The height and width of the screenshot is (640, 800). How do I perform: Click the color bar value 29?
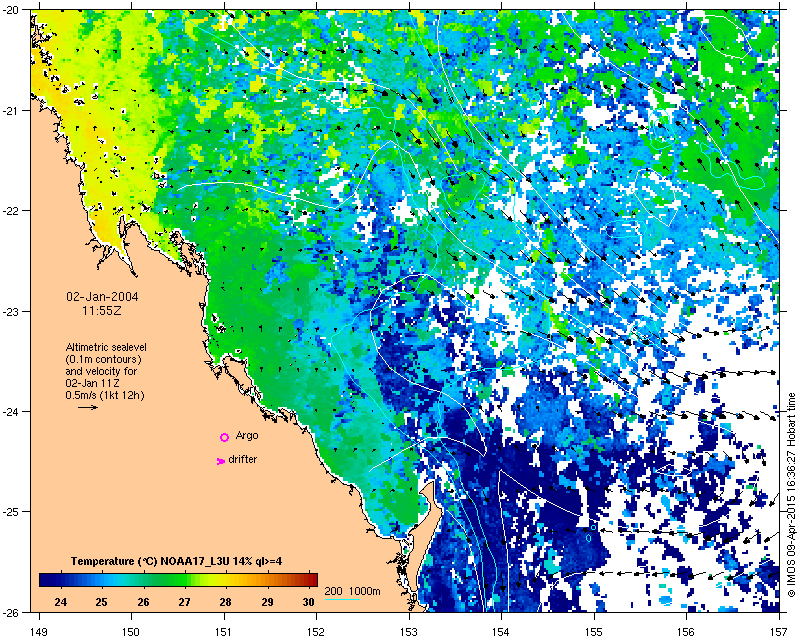coord(267,602)
